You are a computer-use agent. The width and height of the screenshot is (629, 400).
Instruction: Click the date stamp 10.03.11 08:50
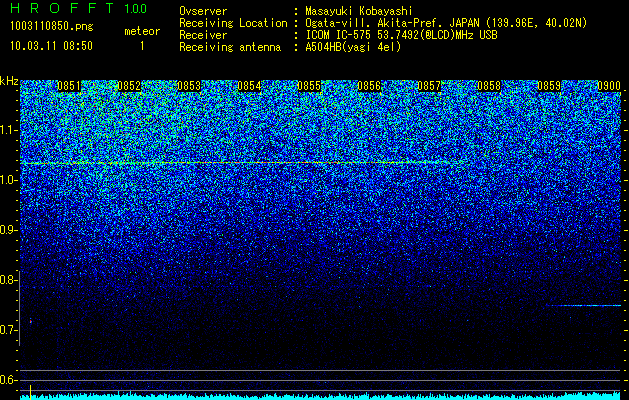(x=51, y=46)
